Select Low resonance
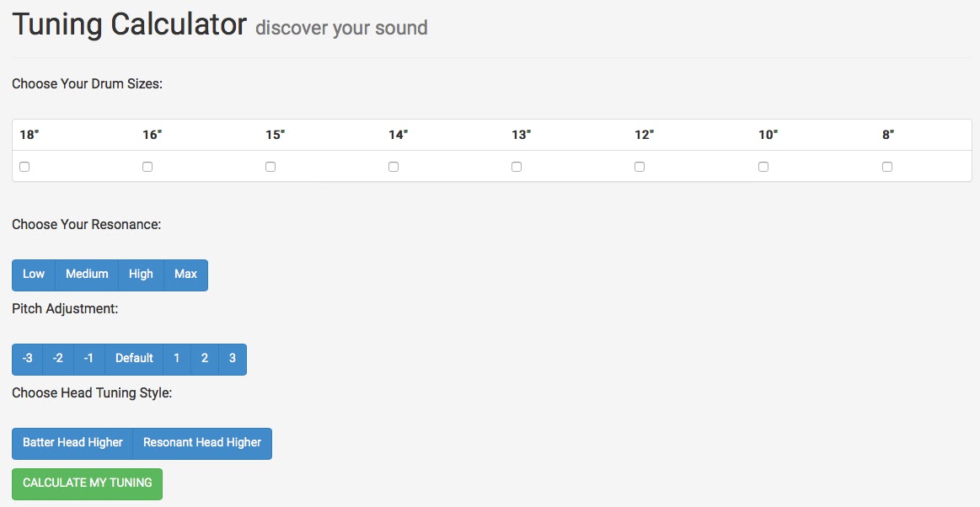Image resolution: width=980 pixels, height=507 pixels. pos(33,275)
